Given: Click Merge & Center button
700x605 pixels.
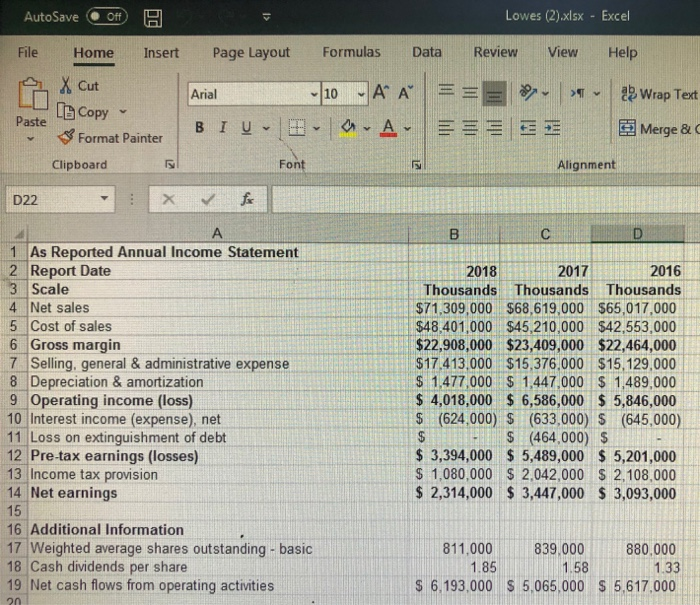Looking at the screenshot, I should coord(659,129).
